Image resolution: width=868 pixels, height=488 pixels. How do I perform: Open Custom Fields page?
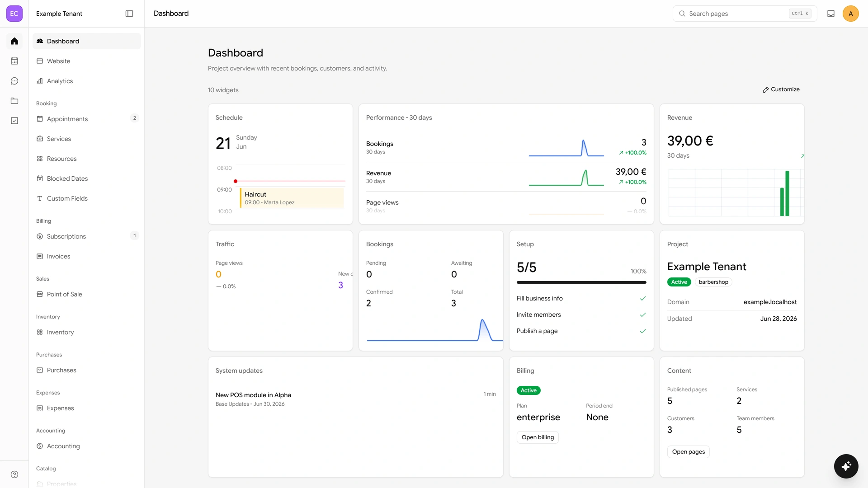[x=87, y=198]
